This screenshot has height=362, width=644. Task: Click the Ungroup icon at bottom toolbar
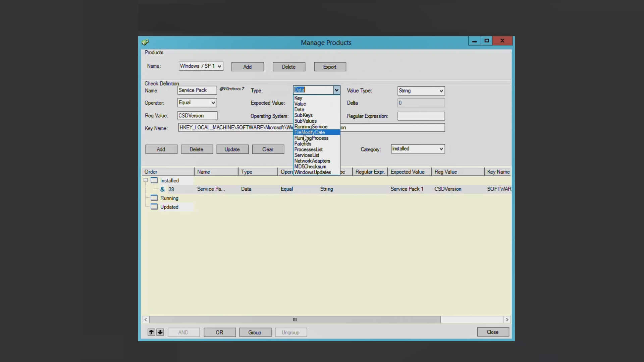point(290,332)
